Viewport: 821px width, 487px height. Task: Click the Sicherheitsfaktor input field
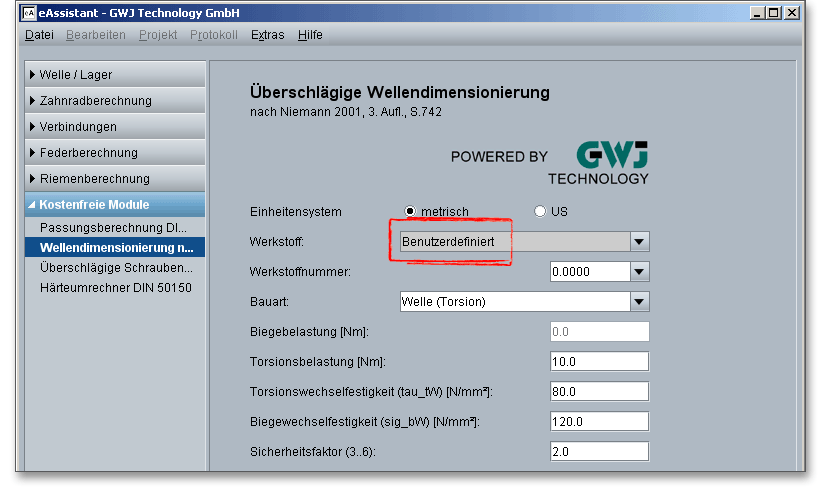[x=599, y=452]
